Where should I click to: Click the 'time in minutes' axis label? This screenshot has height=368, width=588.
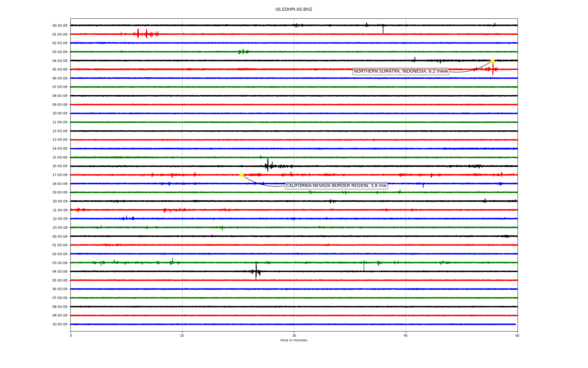point(293,340)
